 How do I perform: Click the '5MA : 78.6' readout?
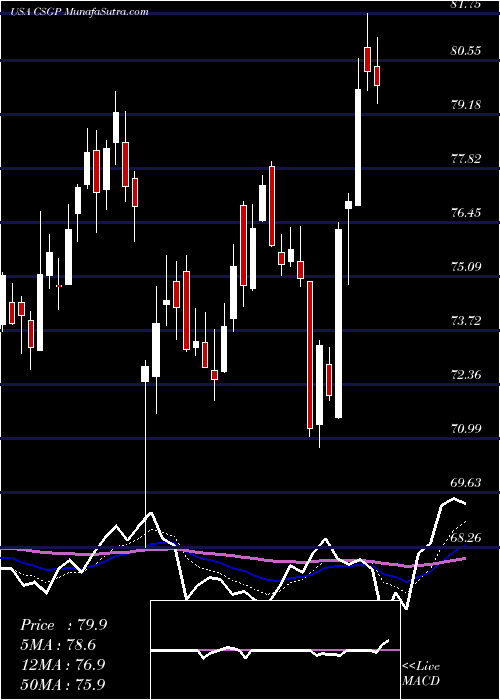(x=58, y=645)
